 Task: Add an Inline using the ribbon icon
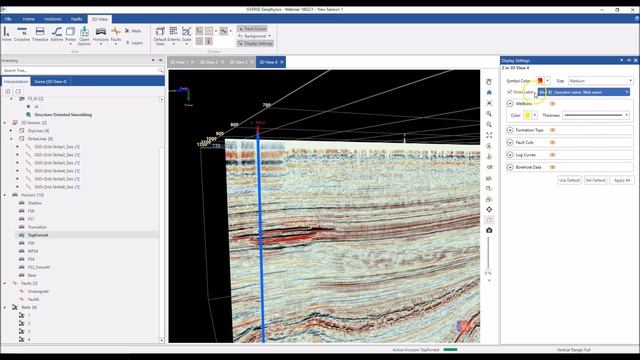(x=7, y=34)
